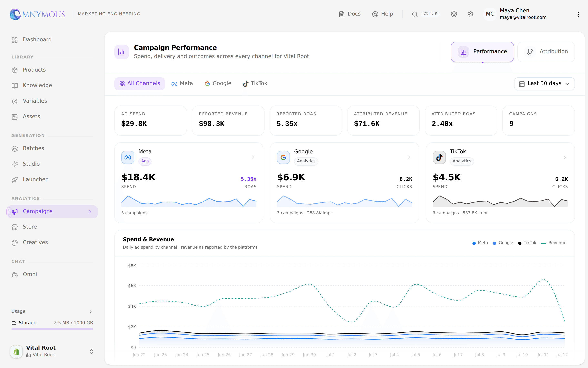Open the Docs link
Image resolution: width=588 pixels, height=368 pixels.
350,14
